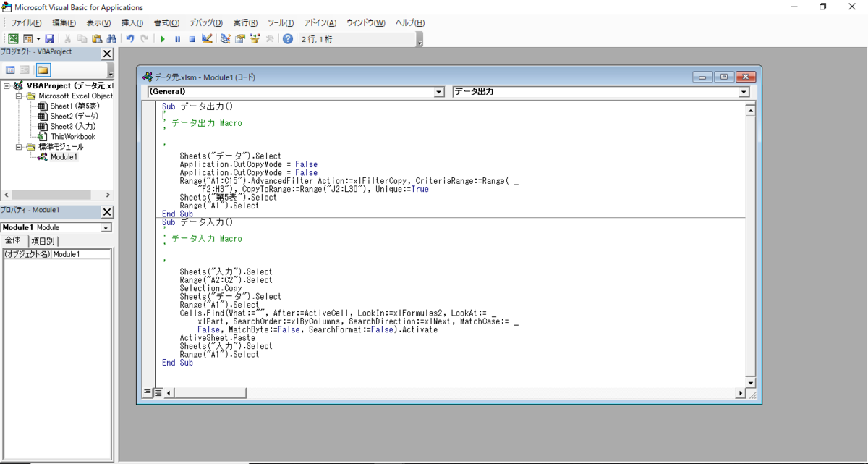Undo the last action
This screenshot has width=868, height=464.
(130, 39)
